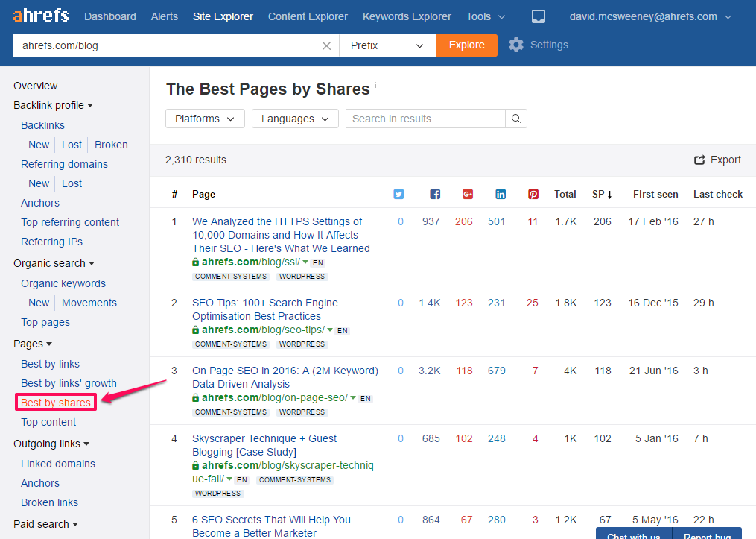The height and width of the screenshot is (539, 756).
Task: Open the Languages filter dropdown
Action: tap(295, 119)
